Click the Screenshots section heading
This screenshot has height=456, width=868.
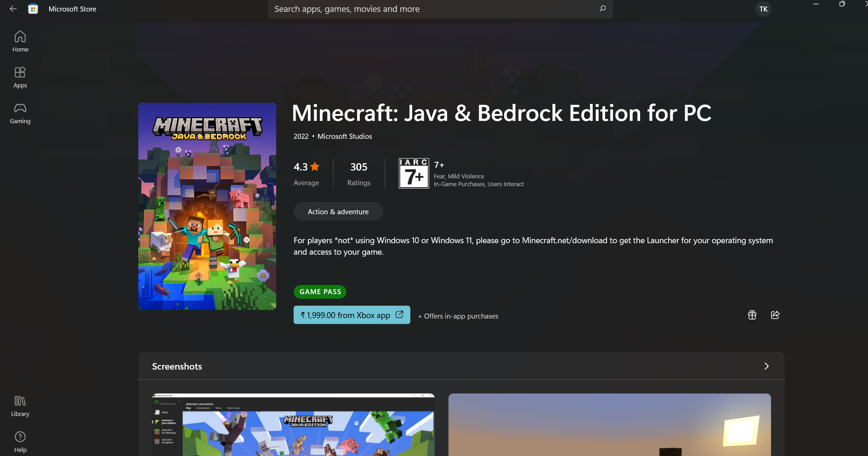point(177,366)
